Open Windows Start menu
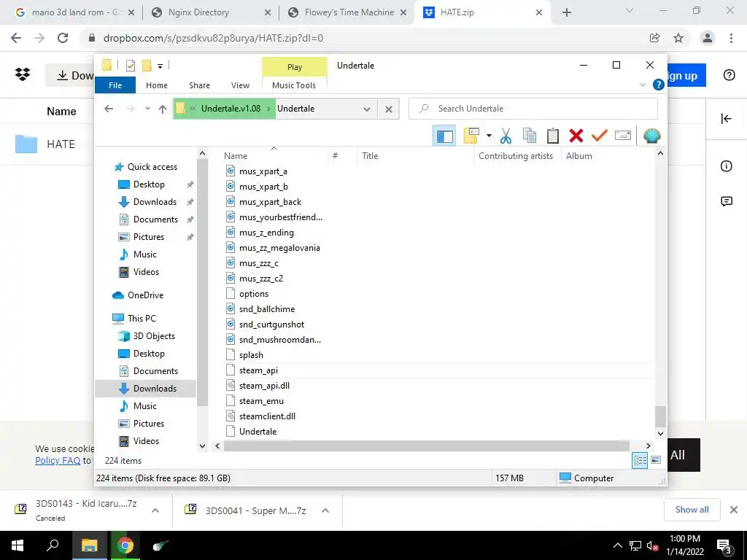The image size is (747, 560). (18, 545)
